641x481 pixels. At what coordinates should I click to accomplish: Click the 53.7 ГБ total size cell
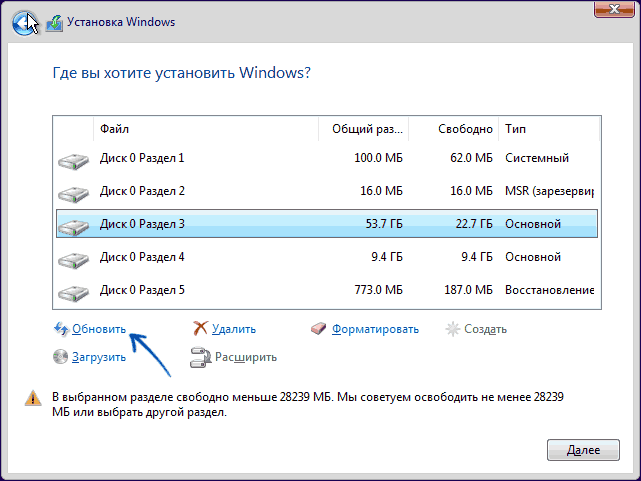pyautogui.click(x=384, y=224)
